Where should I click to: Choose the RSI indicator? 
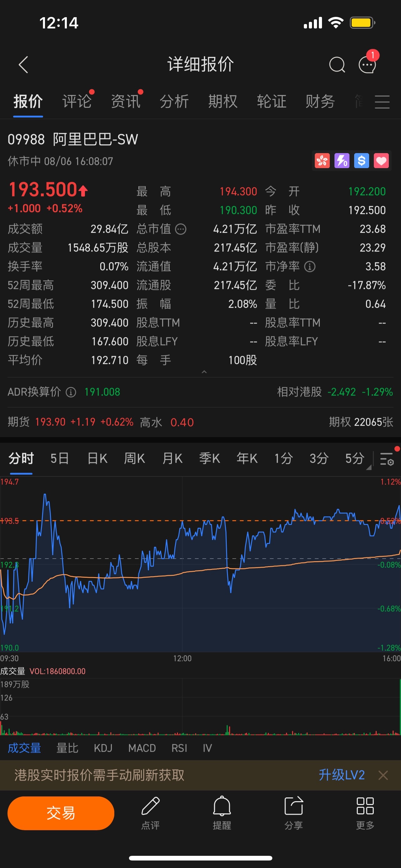click(179, 748)
